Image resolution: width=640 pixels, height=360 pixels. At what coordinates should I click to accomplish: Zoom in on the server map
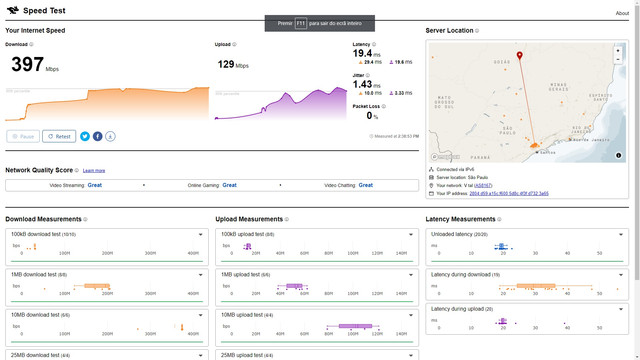point(618,51)
